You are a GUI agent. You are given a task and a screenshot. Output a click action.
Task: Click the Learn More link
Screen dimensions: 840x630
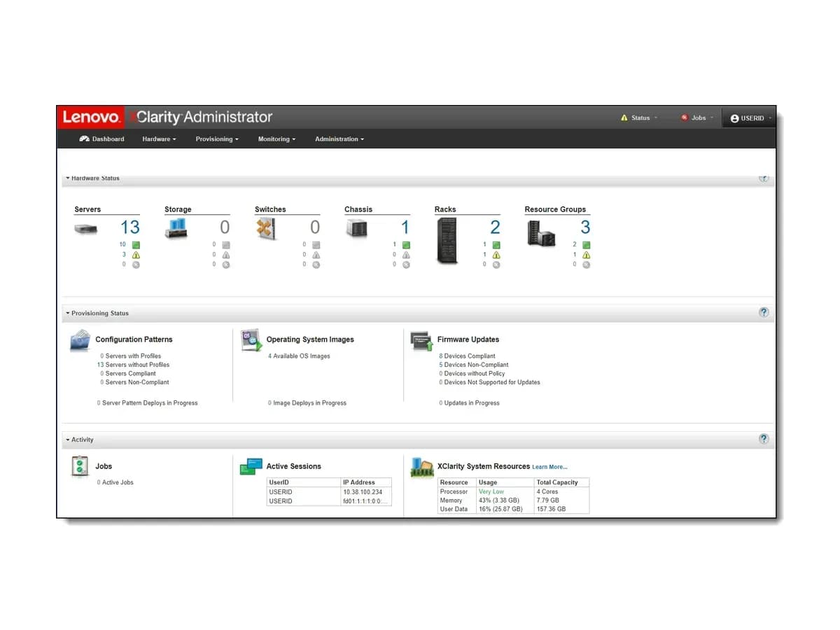[x=549, y=467]
